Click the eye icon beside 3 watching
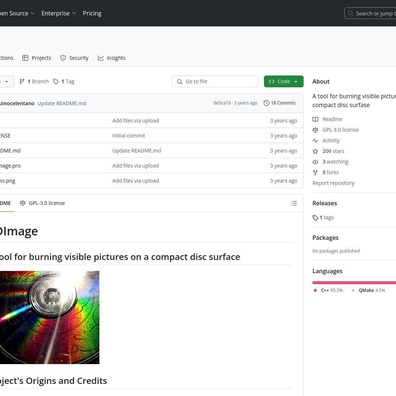This screenshot has width=396, height=396. pyautogui.click(x=315, y=162)
